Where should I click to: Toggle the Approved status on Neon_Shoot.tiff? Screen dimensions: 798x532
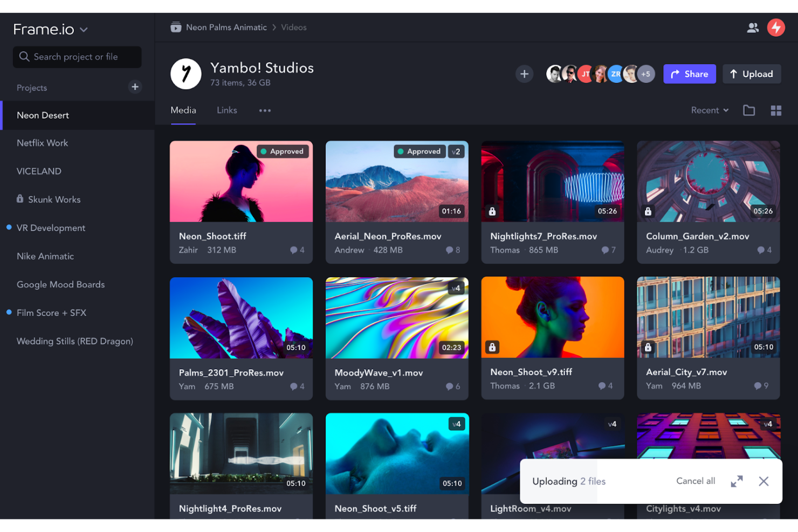283,151
